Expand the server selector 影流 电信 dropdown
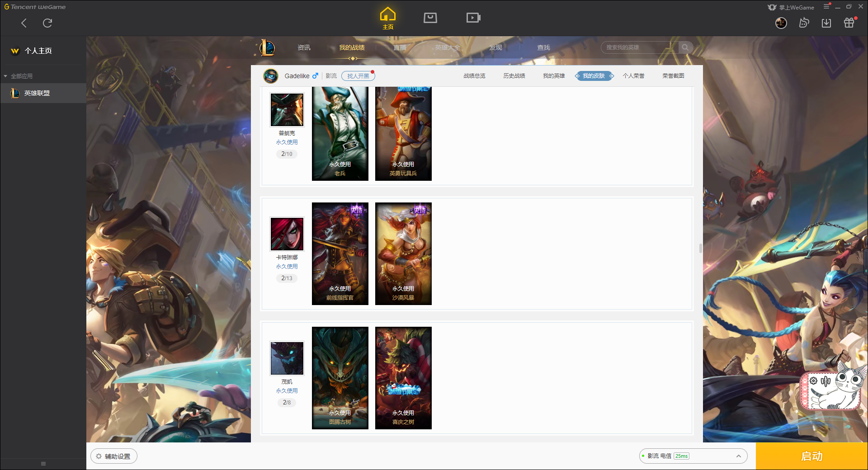 (738, 456)
